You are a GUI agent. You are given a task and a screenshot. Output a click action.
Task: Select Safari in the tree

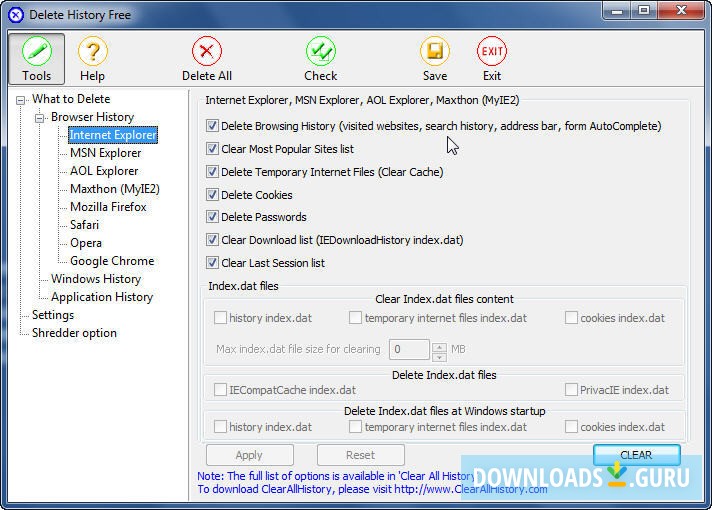pyautogui.click(x=84, y=225)
